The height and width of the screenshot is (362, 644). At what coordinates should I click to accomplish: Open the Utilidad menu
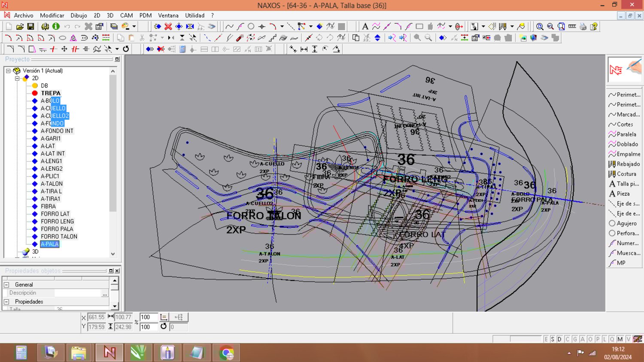click(x=194, y=15)
